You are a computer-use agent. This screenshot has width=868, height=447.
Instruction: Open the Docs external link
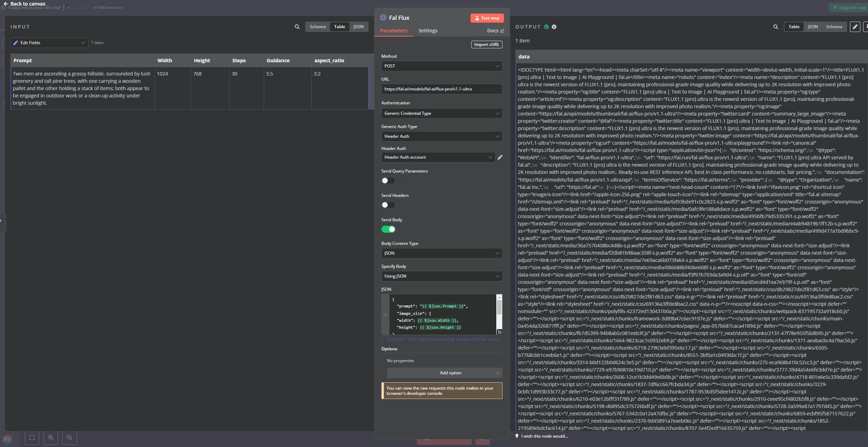(495, 31)
